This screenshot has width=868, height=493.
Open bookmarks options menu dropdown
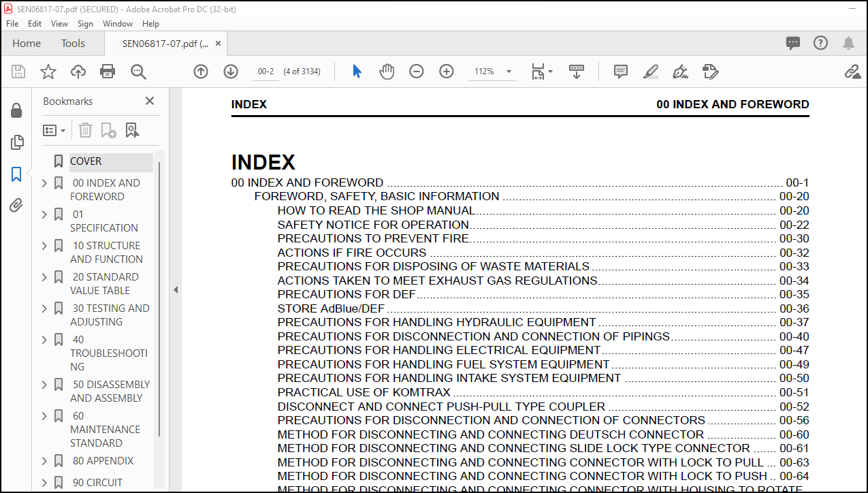[x=54, y=130]
